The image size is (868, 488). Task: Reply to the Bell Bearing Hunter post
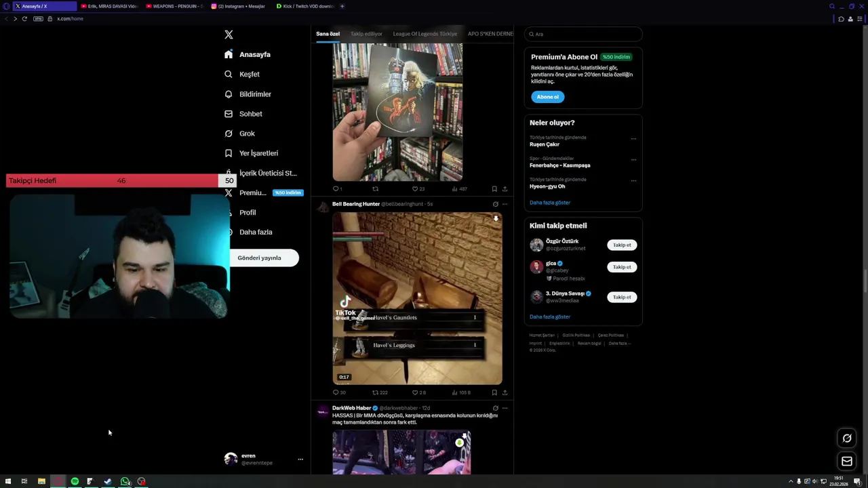click(335, 392)
